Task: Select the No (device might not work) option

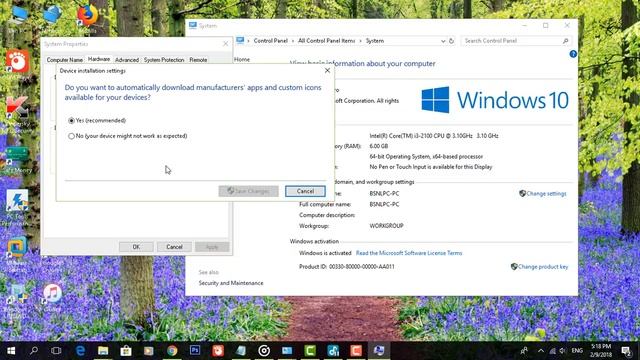Action: click(x=71, y=136)
